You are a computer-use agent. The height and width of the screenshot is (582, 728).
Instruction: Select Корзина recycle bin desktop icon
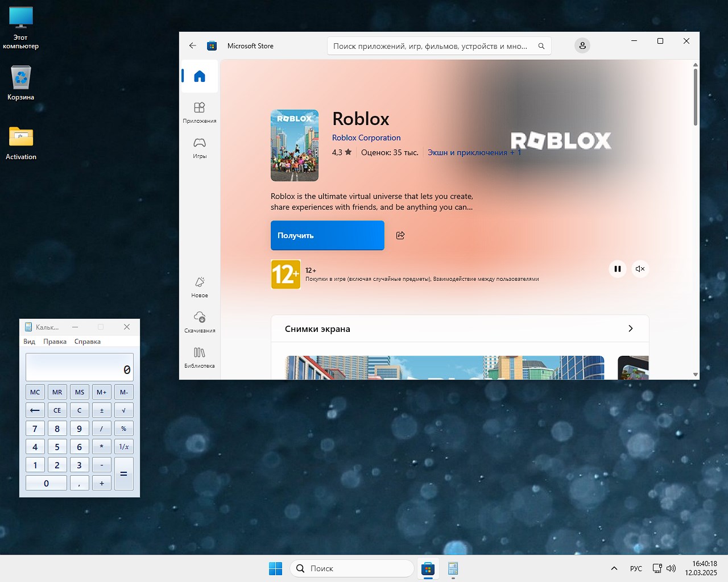pyautogui.click(x=21, y=83)
